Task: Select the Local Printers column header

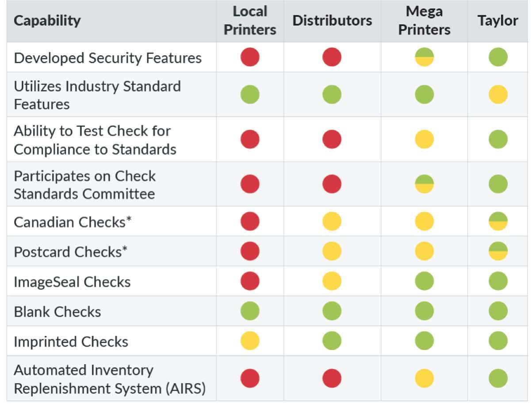Action: tap(250, 21)
